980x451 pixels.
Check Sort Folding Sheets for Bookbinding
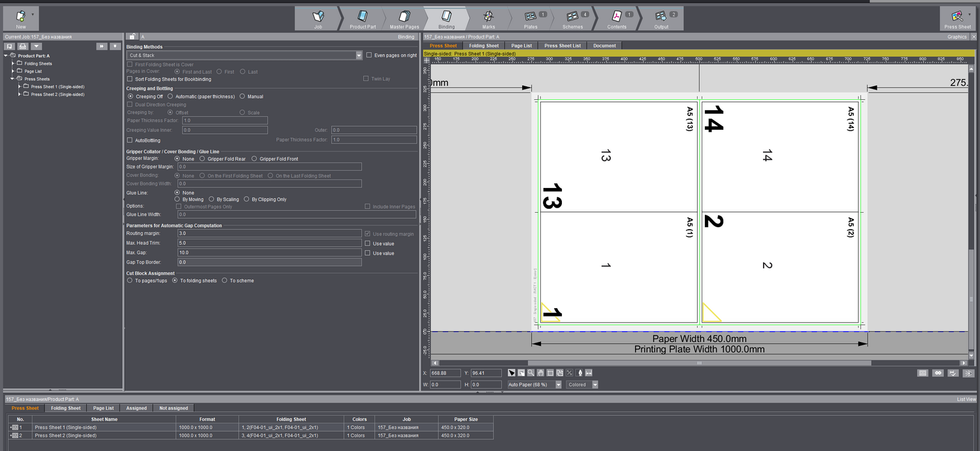130,79
